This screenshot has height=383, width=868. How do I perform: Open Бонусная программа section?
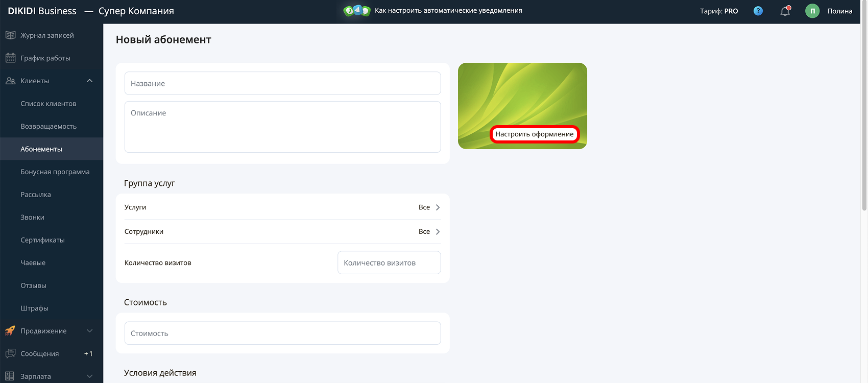click(x=55, y=172)
